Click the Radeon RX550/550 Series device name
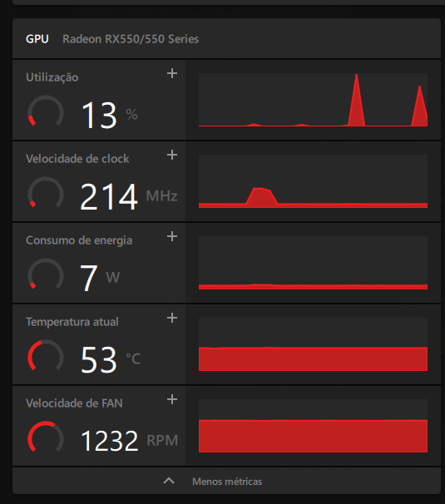Image resolution: width=445 pixels, height=504 pixels. [x=131, y=39]
